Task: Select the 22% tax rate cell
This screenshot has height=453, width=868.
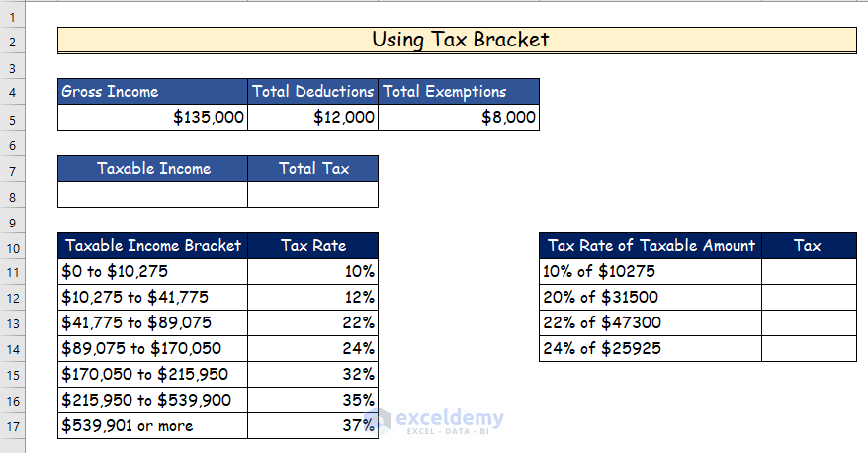Action: tap(312, 323)
